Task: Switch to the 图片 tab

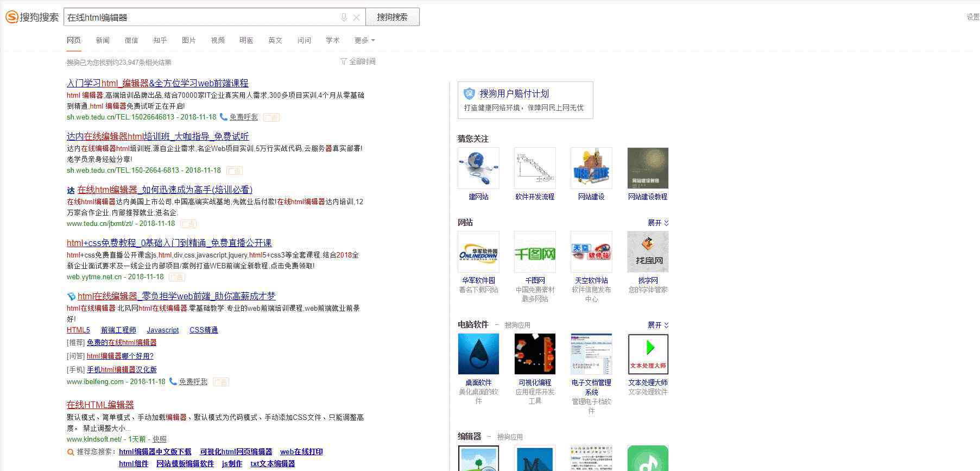Action: pyautogui.click(x=189, y=40)
